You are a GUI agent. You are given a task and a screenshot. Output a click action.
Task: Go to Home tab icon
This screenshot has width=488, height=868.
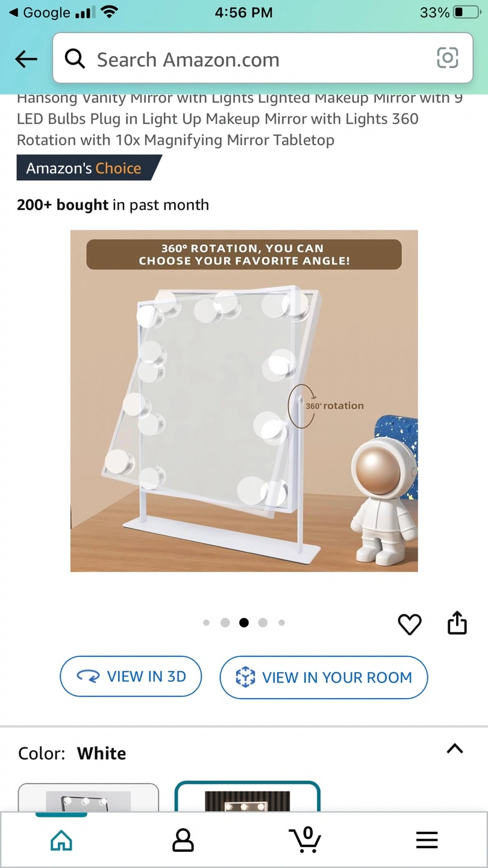point(61,840)
